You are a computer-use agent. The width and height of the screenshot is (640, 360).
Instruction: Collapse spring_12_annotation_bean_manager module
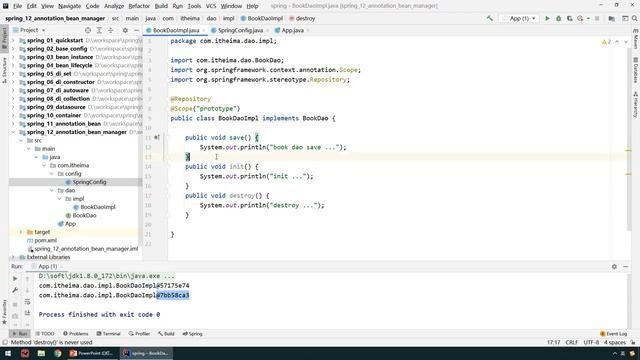coord(13,132)
